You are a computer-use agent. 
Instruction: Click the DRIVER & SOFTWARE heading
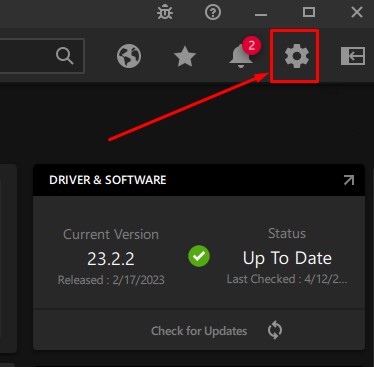click(108, 180)
